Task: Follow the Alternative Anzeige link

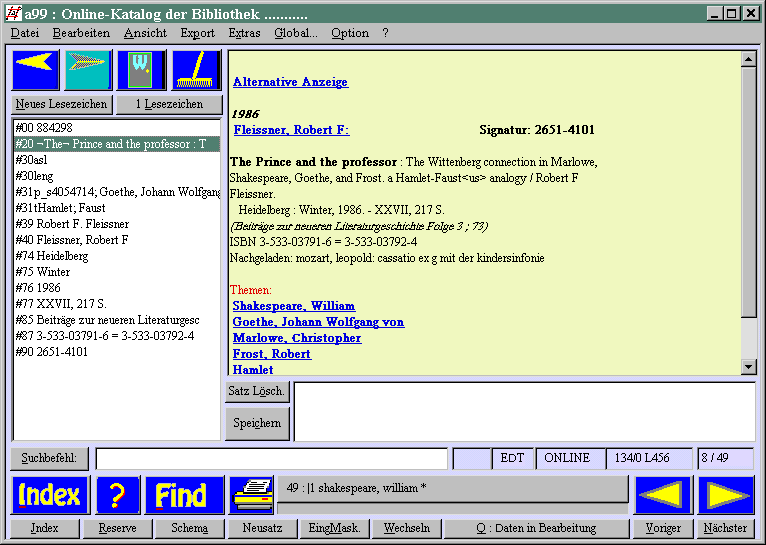Action: point(290,82)
